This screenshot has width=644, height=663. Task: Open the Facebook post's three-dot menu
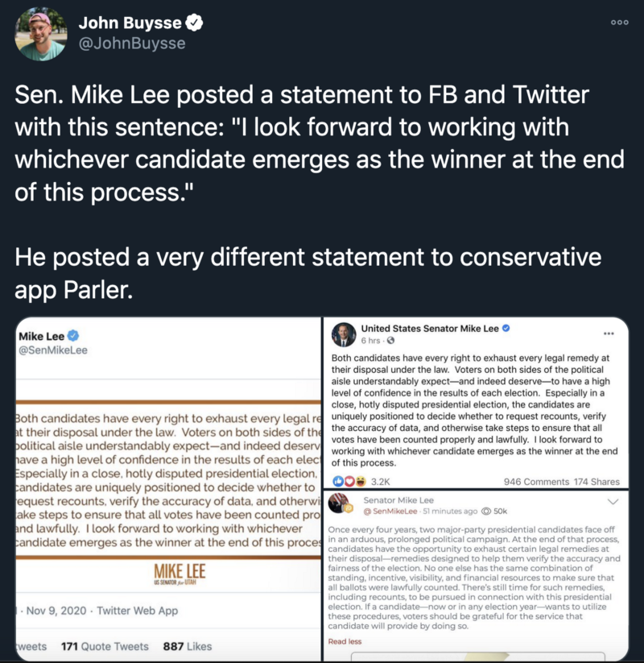pyautogui.click(x=609, y=334)
